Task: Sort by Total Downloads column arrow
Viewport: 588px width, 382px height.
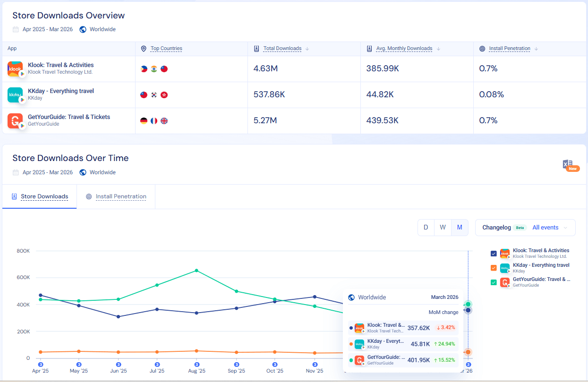Action: point(307,49)
